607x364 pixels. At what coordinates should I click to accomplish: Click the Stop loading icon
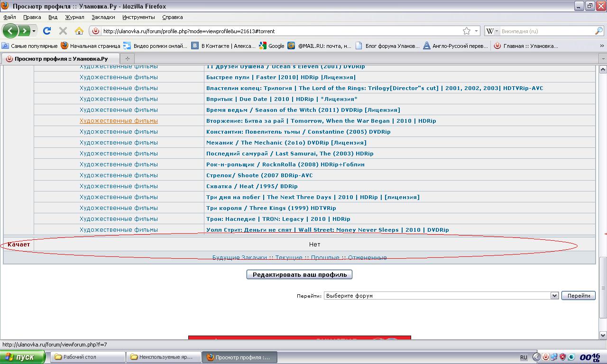click(x=63, y=31)
